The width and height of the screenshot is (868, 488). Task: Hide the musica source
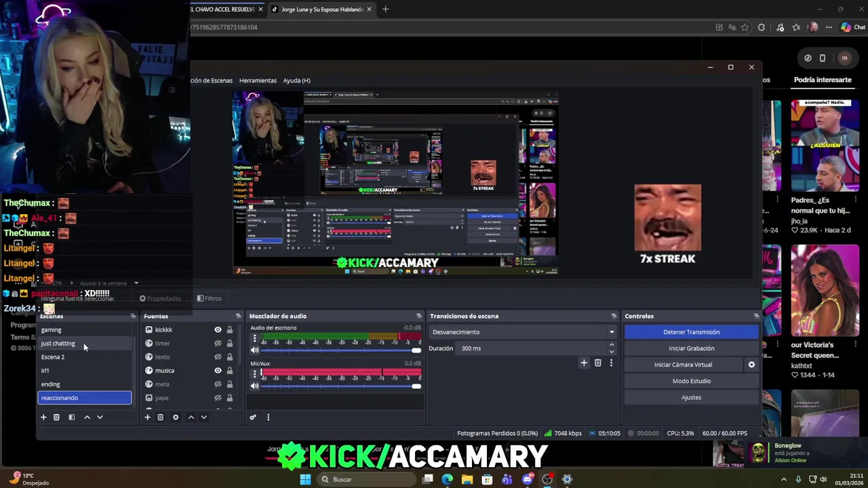click(x=218, y=371)
